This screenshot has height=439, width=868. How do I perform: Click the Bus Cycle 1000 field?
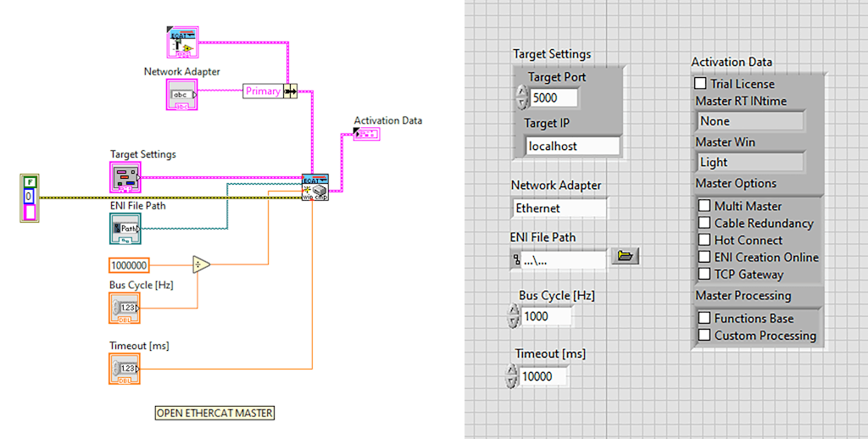547,316
